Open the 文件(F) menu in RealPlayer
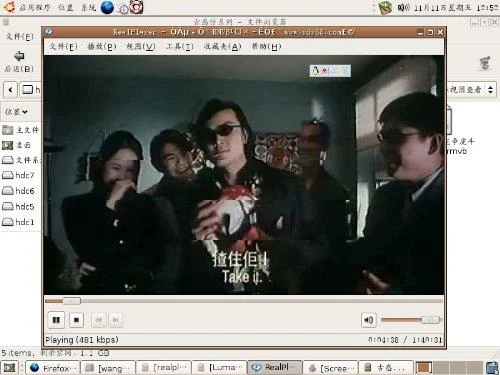The image size is (500, 375). [x=63, y=46]
